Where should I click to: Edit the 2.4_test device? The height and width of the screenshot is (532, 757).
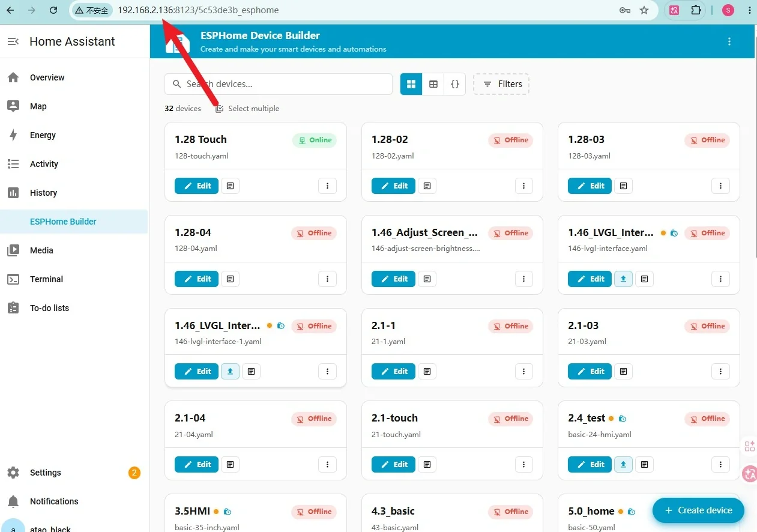click(x=590, y=464)
